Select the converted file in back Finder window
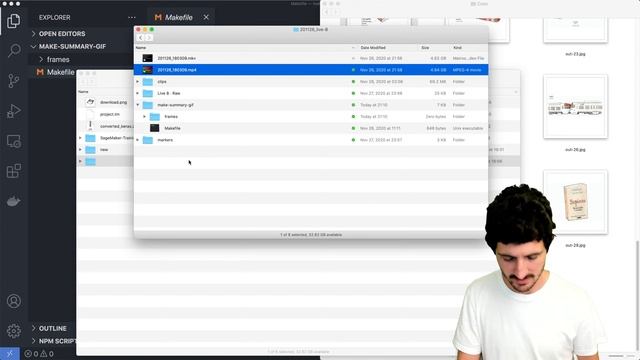Image resolution: width=640 pixels, height=360 pixels. 117,126
